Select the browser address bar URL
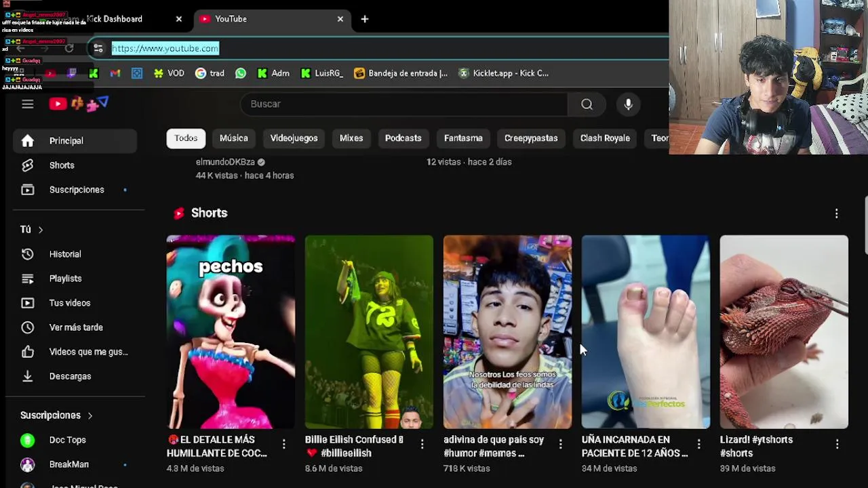 tap(165, 48)
